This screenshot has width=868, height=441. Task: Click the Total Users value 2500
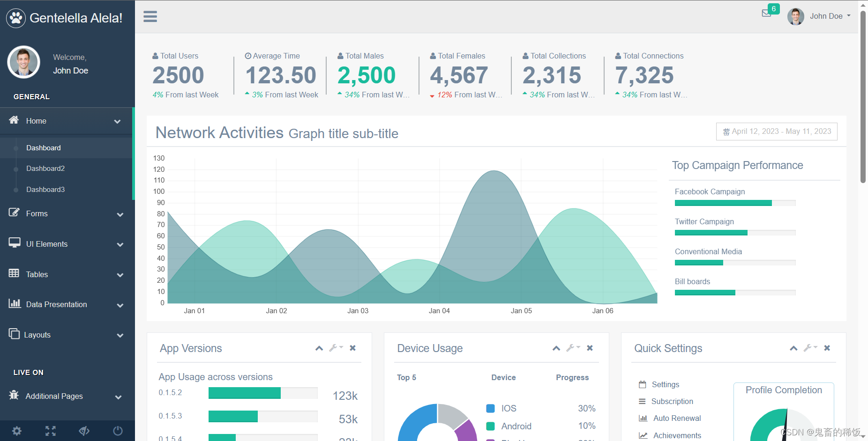click(178, 75)
